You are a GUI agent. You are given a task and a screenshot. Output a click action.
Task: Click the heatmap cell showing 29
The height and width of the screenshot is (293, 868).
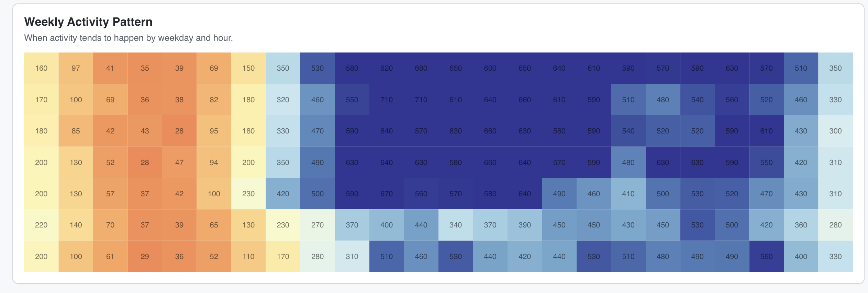[145, 256]
